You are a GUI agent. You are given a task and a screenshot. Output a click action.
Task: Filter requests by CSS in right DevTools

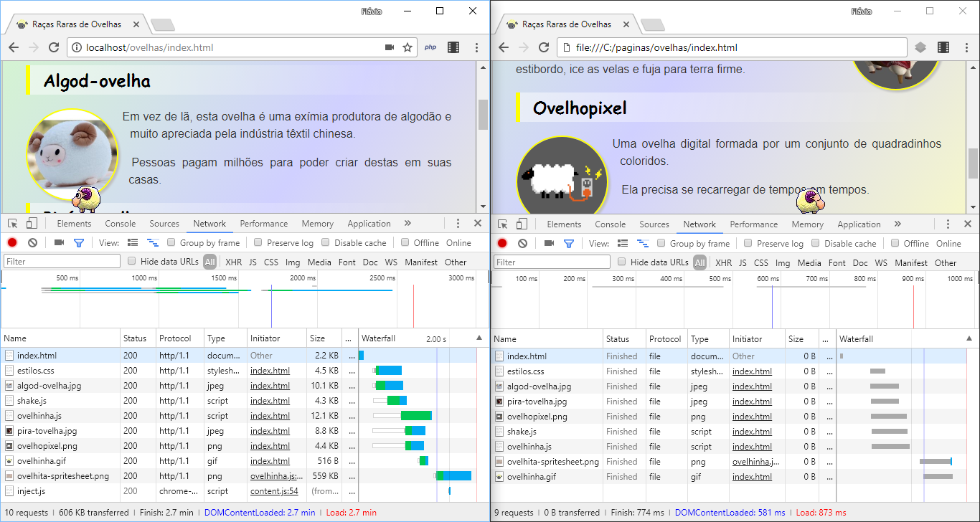[760, 263]
